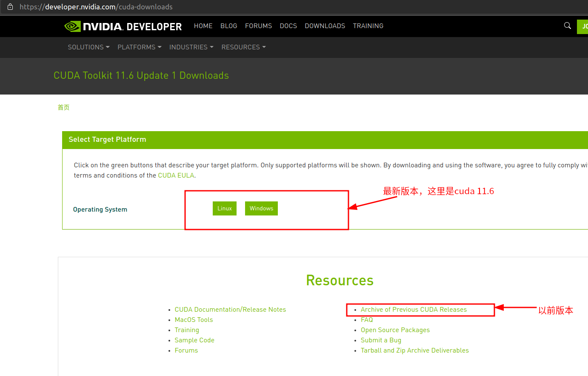
Task: Open Archive of Previous CUDA Releases
Action: 414,310
